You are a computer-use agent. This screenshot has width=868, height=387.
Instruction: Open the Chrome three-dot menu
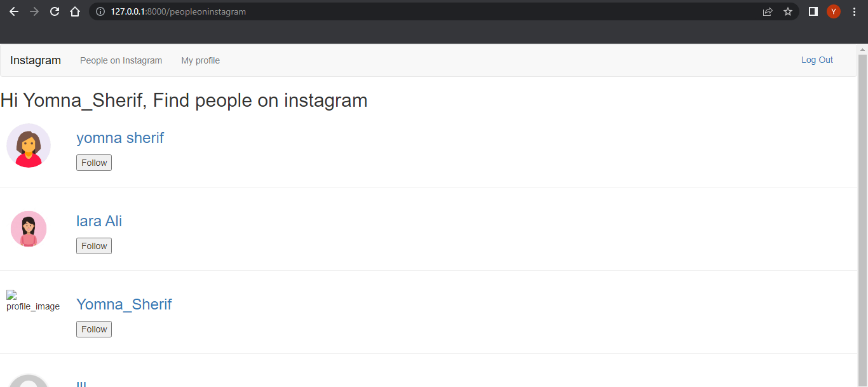coord(853,11)
